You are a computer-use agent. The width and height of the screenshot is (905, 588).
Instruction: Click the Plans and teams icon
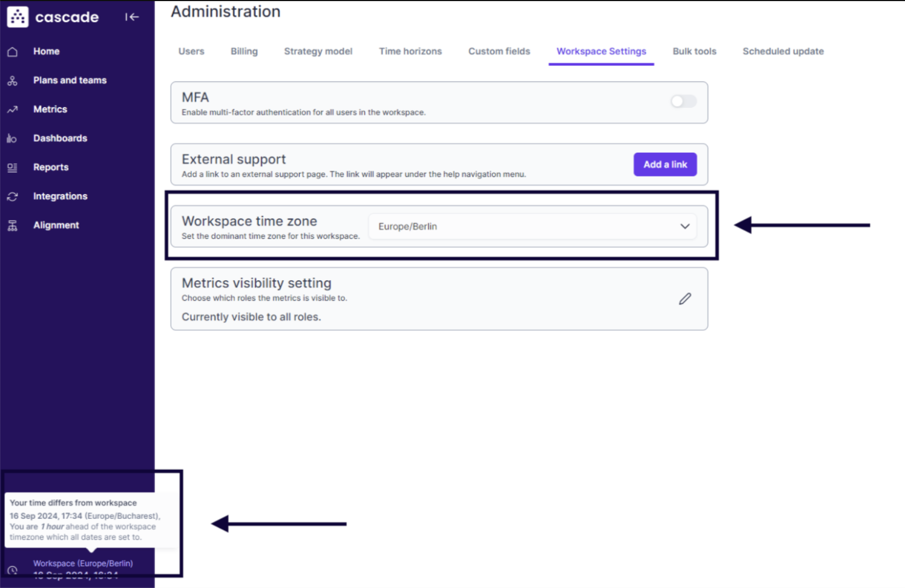point(13,81)
